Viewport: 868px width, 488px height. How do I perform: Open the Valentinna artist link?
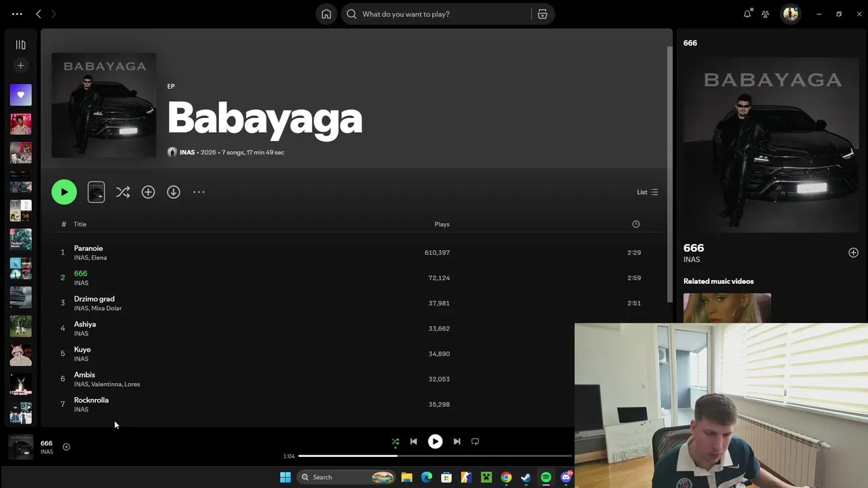[x=106, y=384]
